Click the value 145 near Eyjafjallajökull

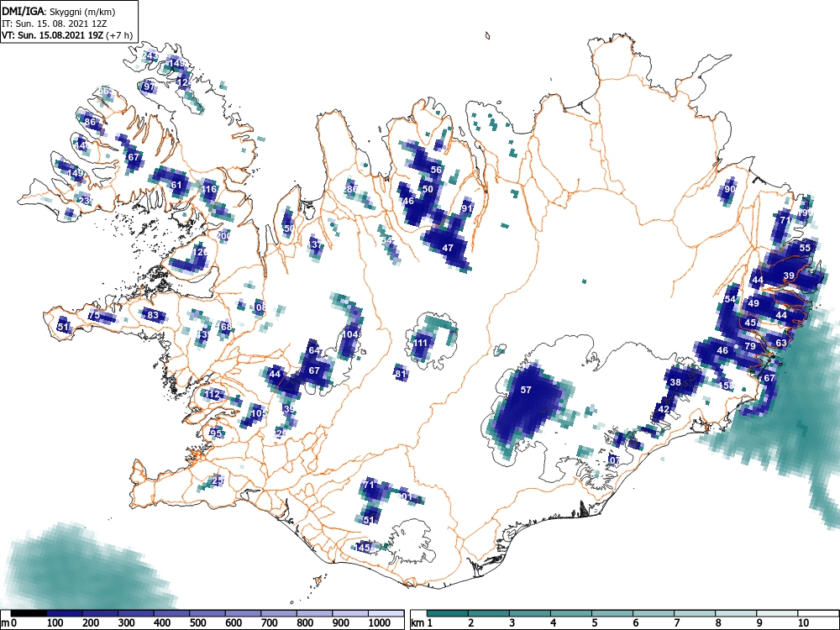[363, 548]
